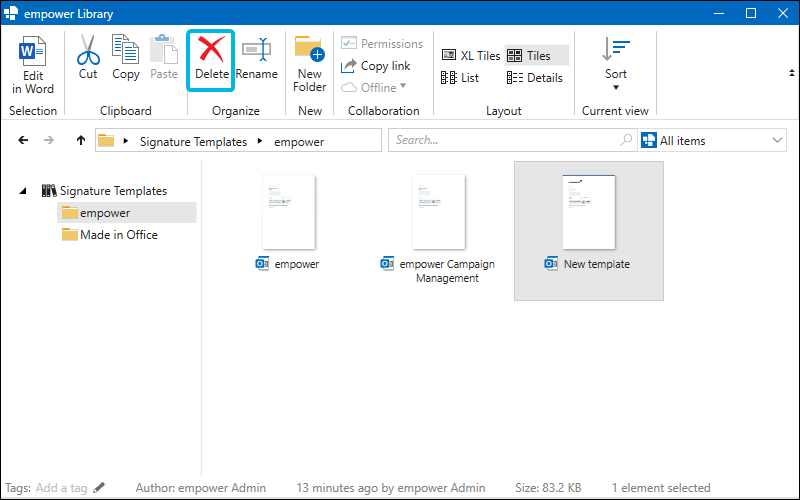
Task: Switch layout to Details
Action: tap(535, 78)
